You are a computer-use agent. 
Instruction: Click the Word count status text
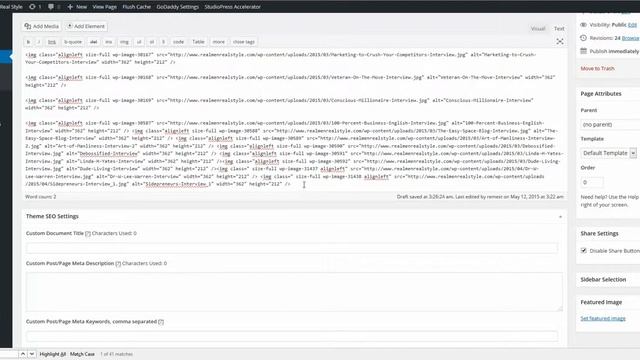pos(41,197)
